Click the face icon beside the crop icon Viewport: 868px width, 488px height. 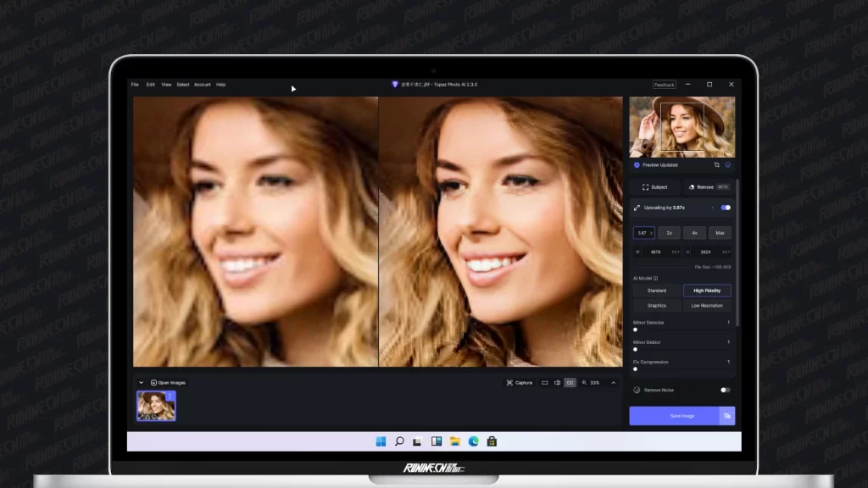[x=727, y=165]
